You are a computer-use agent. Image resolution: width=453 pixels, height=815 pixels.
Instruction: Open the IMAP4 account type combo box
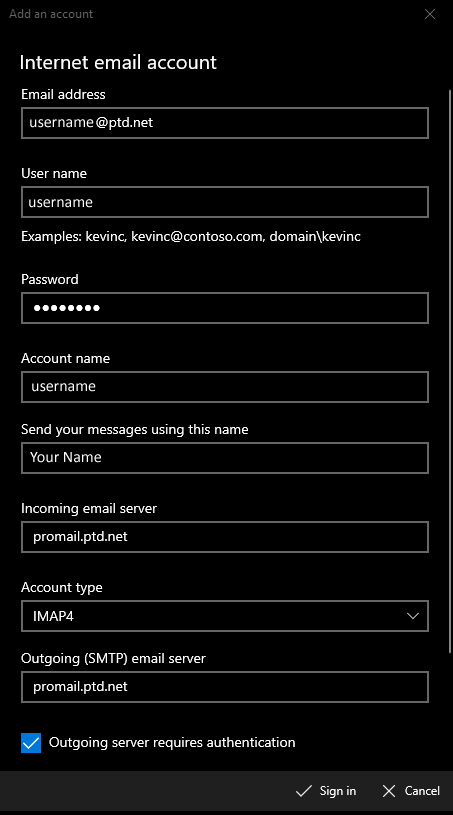click(225, 616)
